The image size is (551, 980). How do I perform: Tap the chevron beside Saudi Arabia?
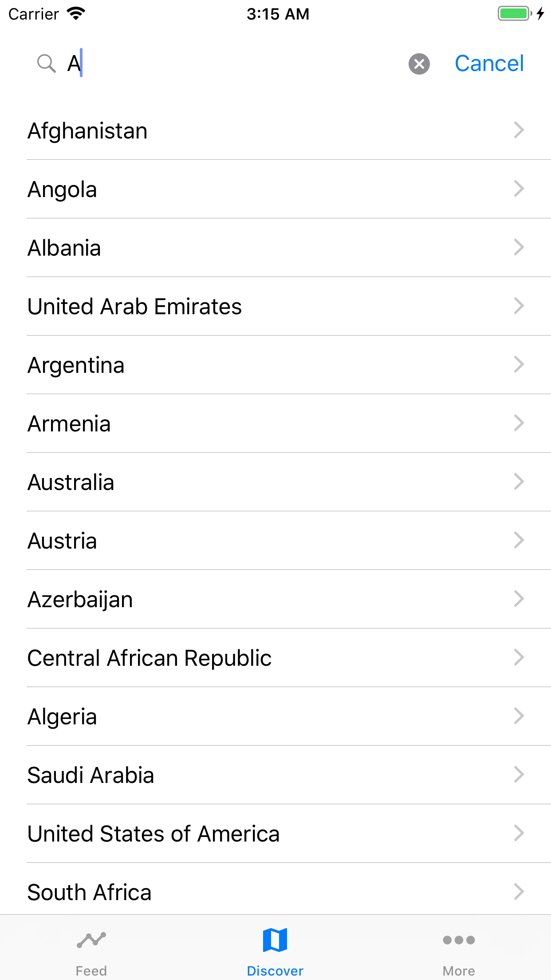click(519, 775)
